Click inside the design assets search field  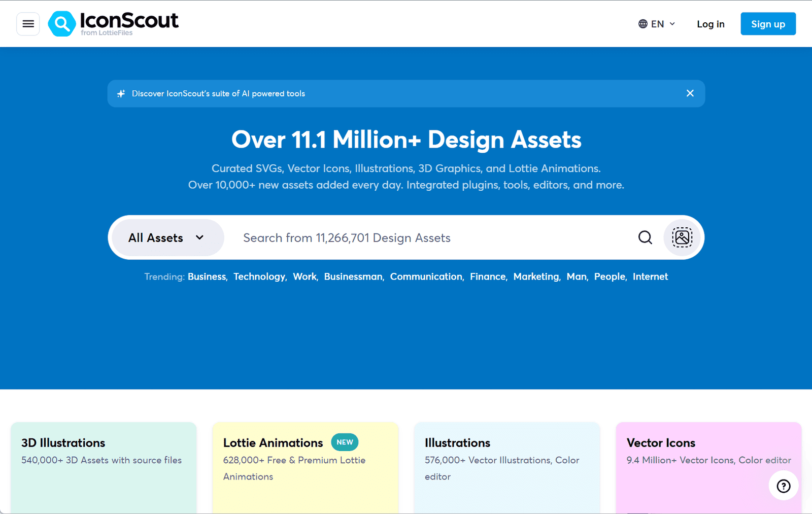click(406, 237)
